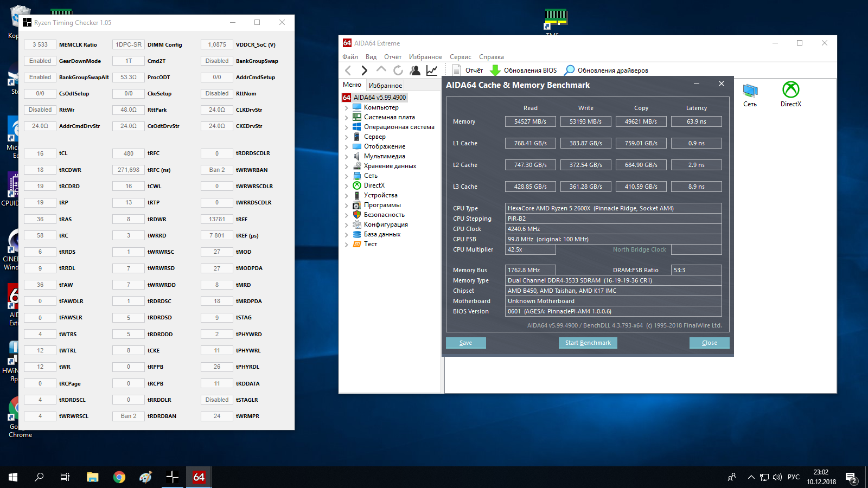Open the Файл menu in AIDA64
The image size is (868, 488).
350,57
